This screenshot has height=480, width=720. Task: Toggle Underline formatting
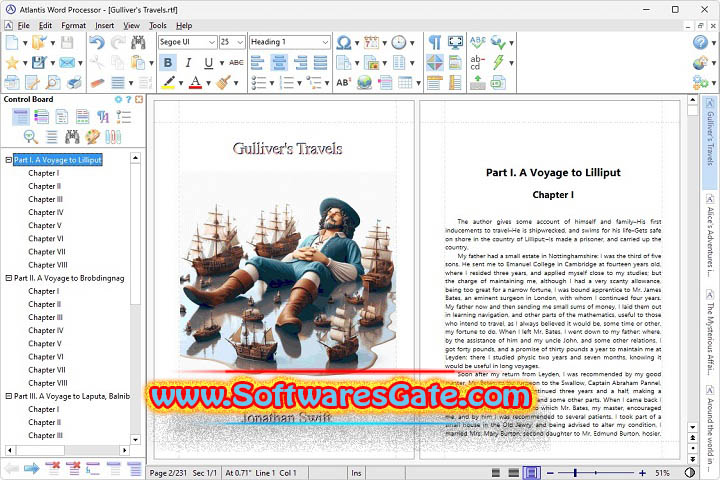pyautogui.click(x=209, y=62)
